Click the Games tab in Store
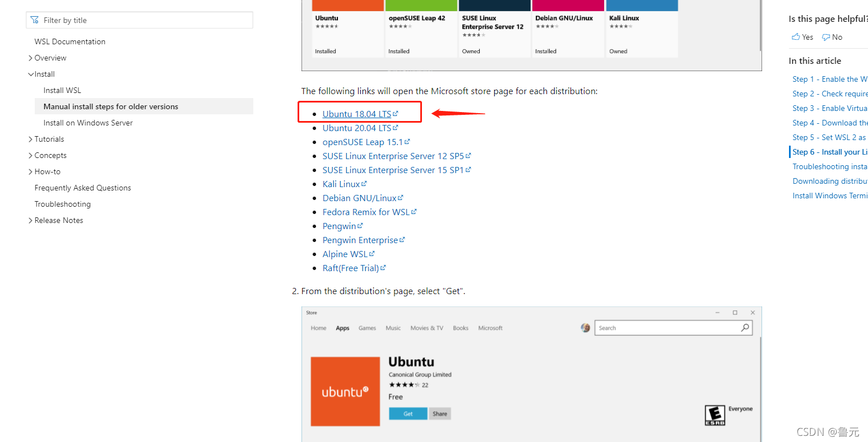868x442 pixels. 367,328
